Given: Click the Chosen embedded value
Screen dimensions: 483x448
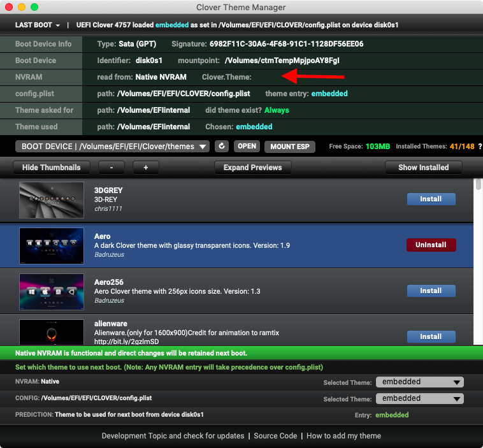Looking at the screenshot, I should click(x=254, y=127).
